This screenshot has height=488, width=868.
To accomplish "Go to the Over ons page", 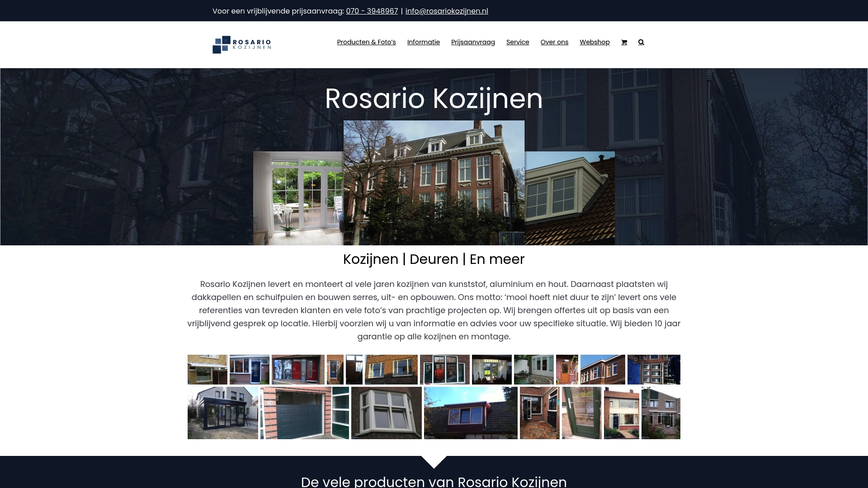I will point(554,42).
